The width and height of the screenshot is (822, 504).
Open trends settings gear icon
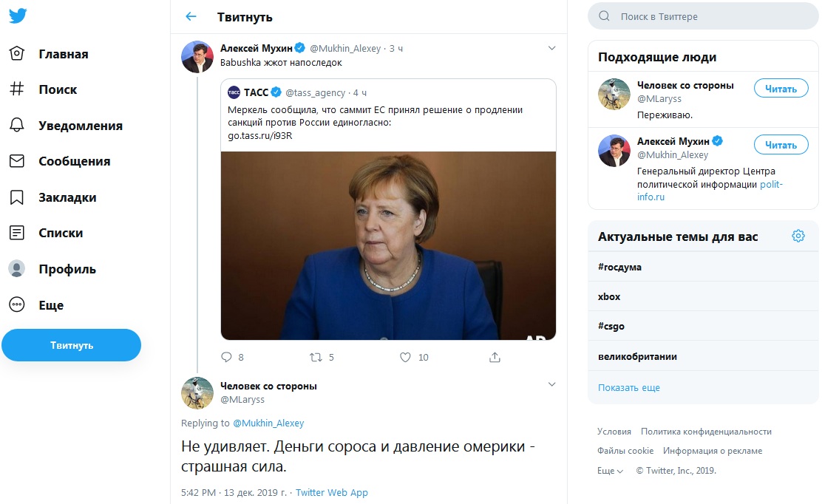click(798, 236)
